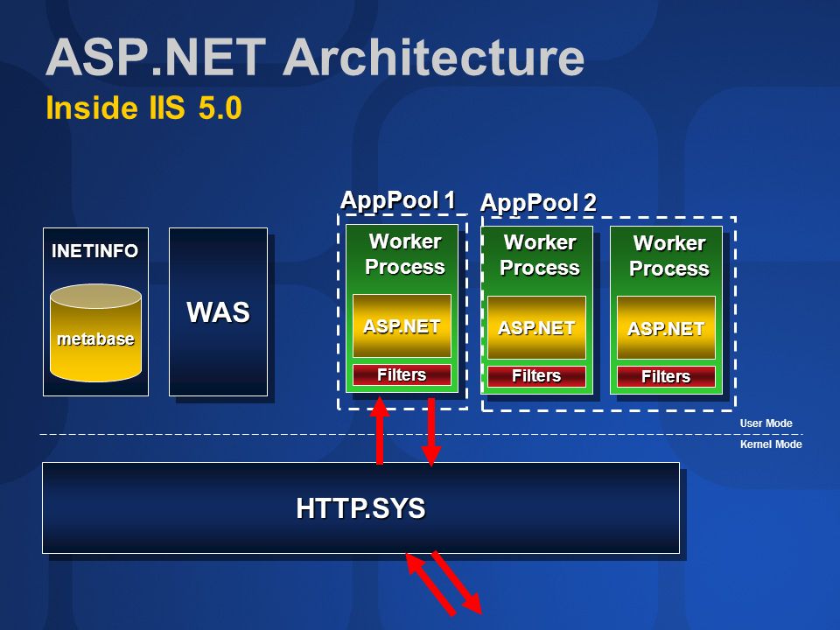The height and width of the screenshot is (630, 840).
Task: Select the HTTP.SYS box
Action: coord(360,507)
